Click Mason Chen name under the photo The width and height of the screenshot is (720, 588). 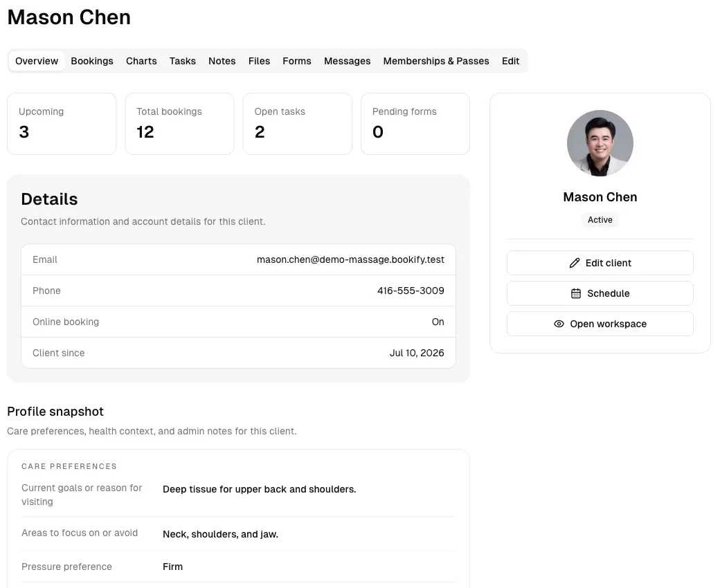tap(600, 197)
